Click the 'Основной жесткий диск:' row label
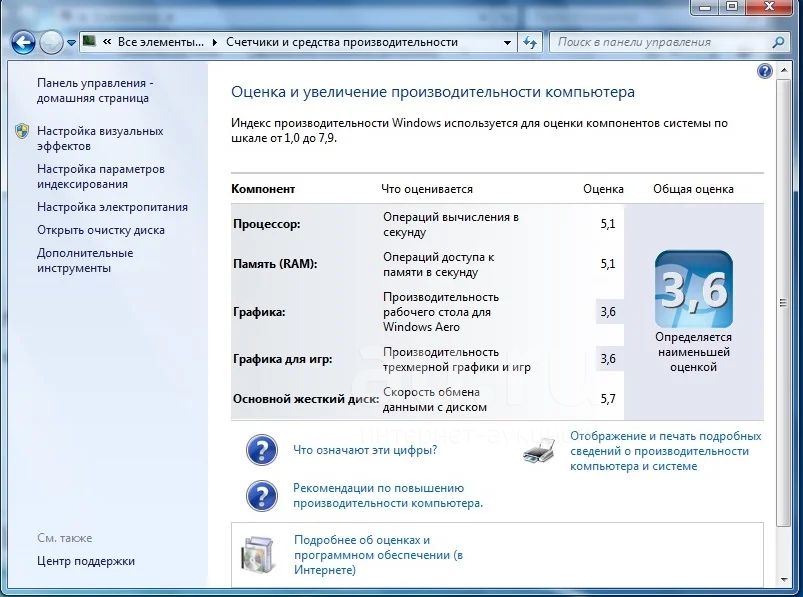The image size is (803, 597). (x=305, y=399)
